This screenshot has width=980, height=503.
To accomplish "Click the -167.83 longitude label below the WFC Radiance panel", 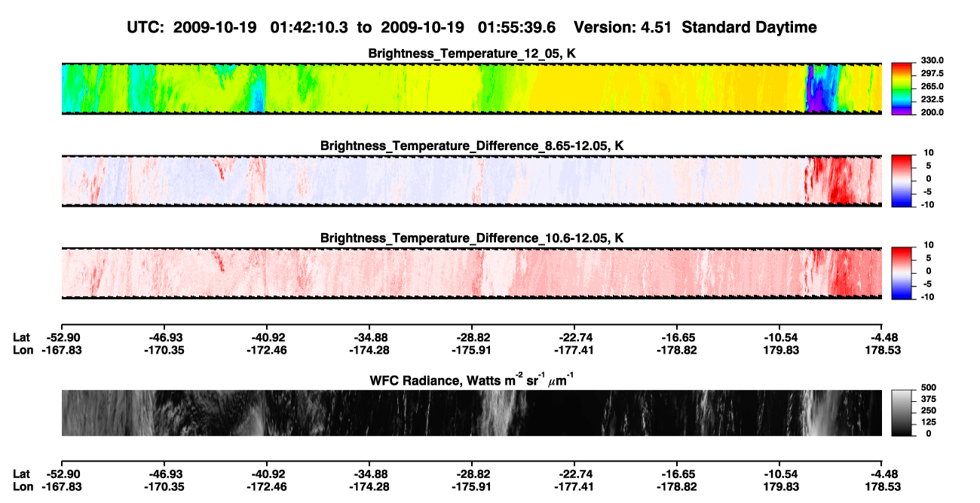I will tap(61, 486).
